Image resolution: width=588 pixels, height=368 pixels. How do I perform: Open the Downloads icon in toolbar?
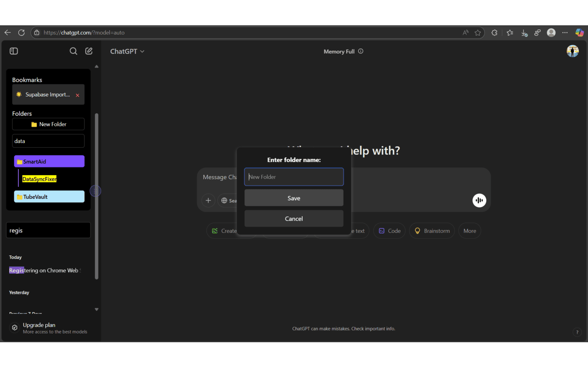[x=524, y=33]
